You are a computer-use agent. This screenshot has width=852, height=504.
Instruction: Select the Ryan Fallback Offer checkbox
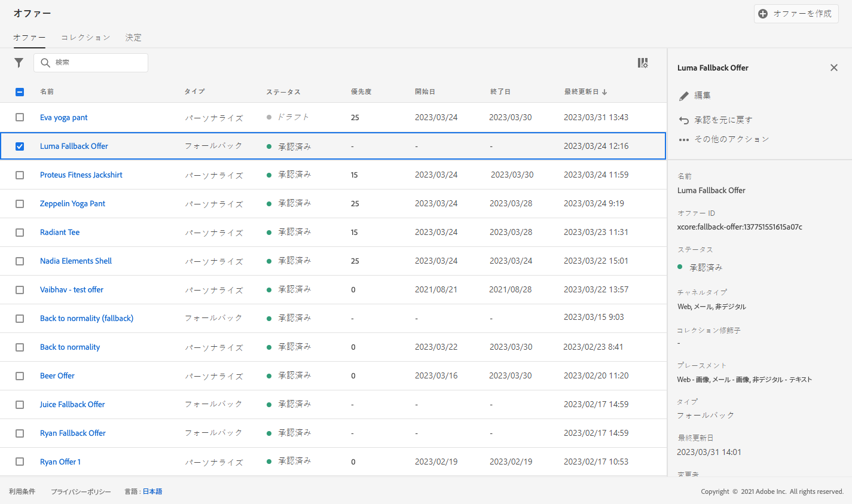click(x=20, y=433)
